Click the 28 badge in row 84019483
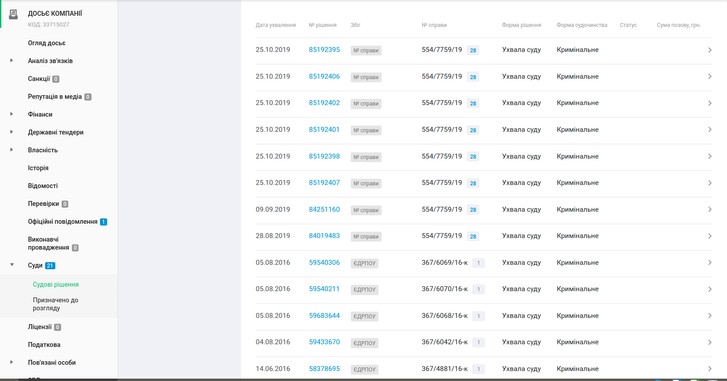This screenshot has width=727, height=381. point(473,236)
